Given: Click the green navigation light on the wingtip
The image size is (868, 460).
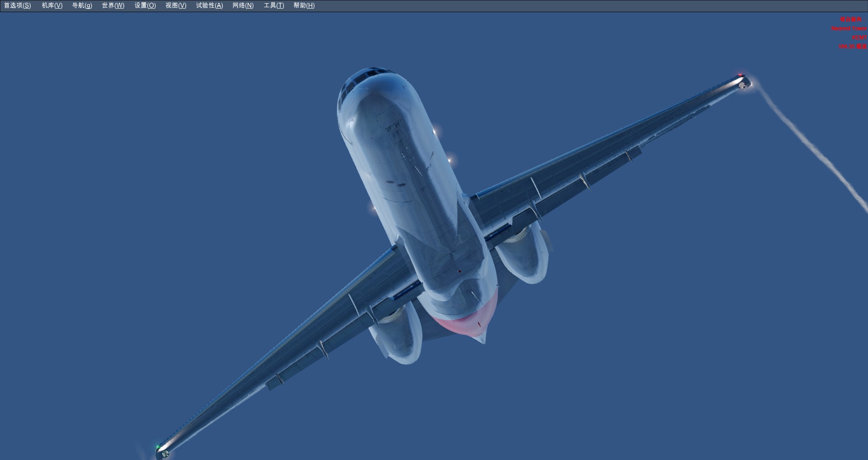Looking at the screenshot, I should point(158,448).
